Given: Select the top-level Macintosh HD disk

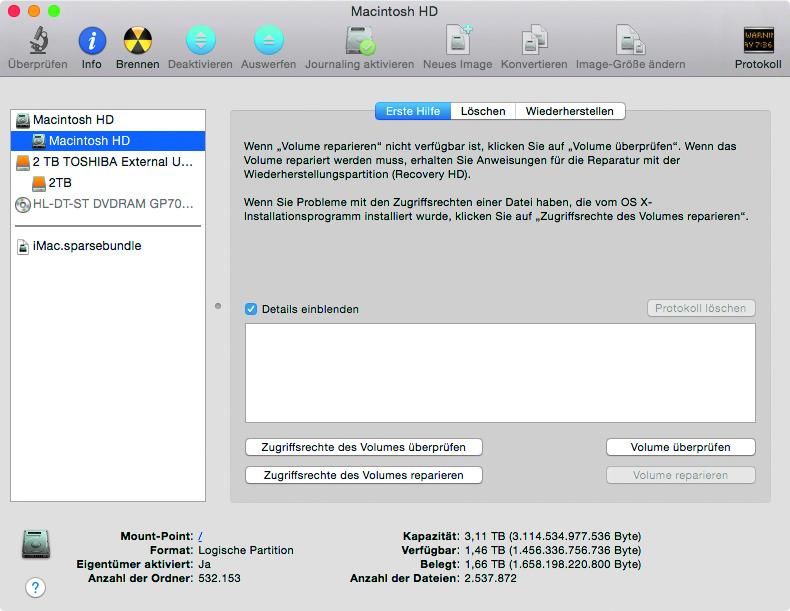Looking at the screenshot, I should (x=108, y=120).
